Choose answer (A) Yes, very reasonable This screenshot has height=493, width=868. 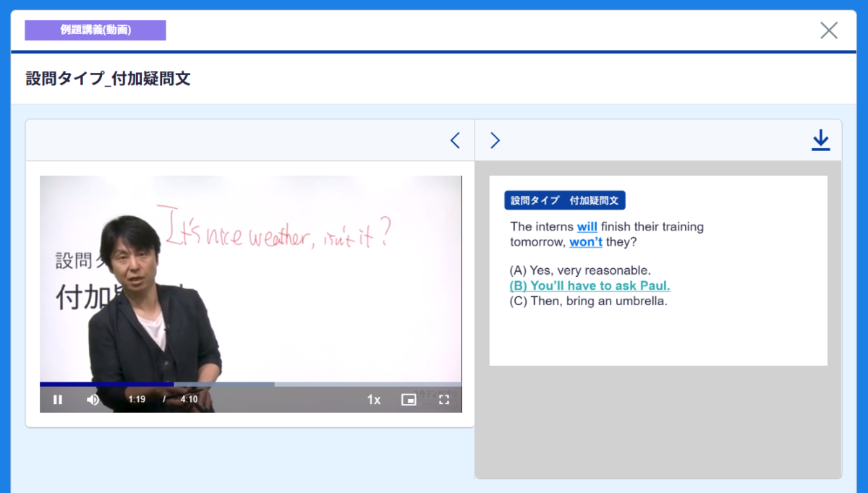(580, 270)
